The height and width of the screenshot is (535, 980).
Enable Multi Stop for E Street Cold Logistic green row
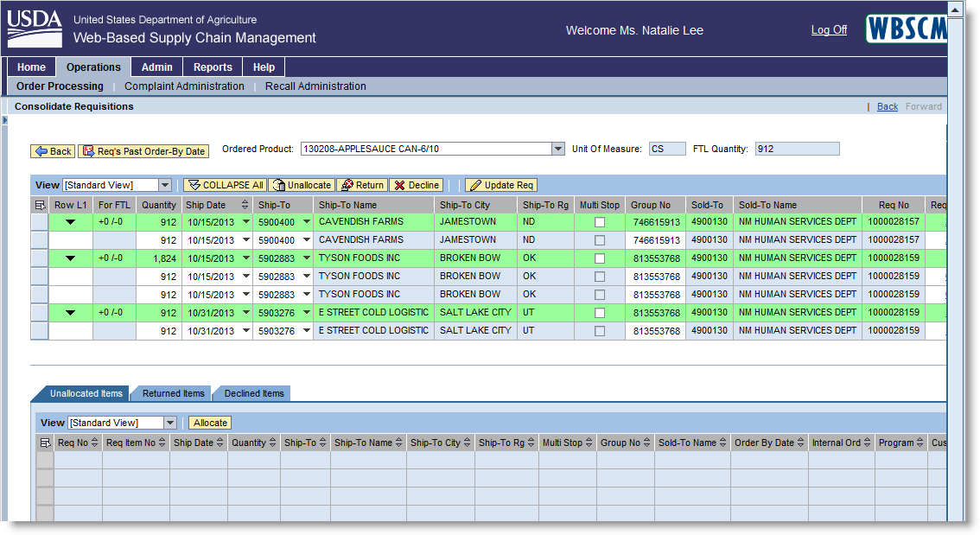point(599,313)
